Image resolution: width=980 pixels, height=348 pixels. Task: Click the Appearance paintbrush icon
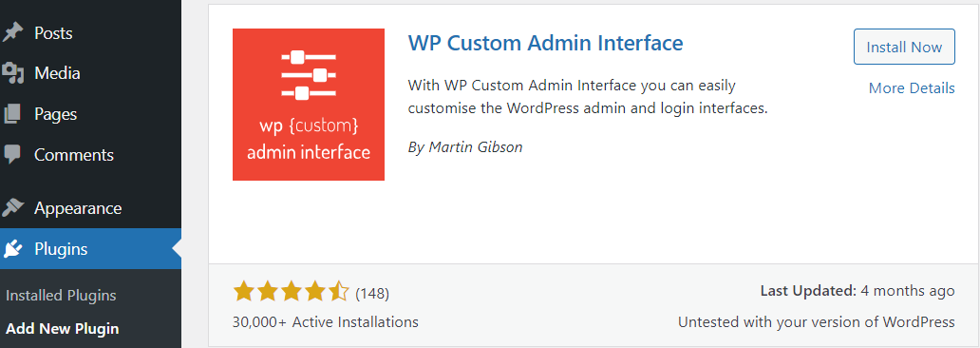[12, 207]
